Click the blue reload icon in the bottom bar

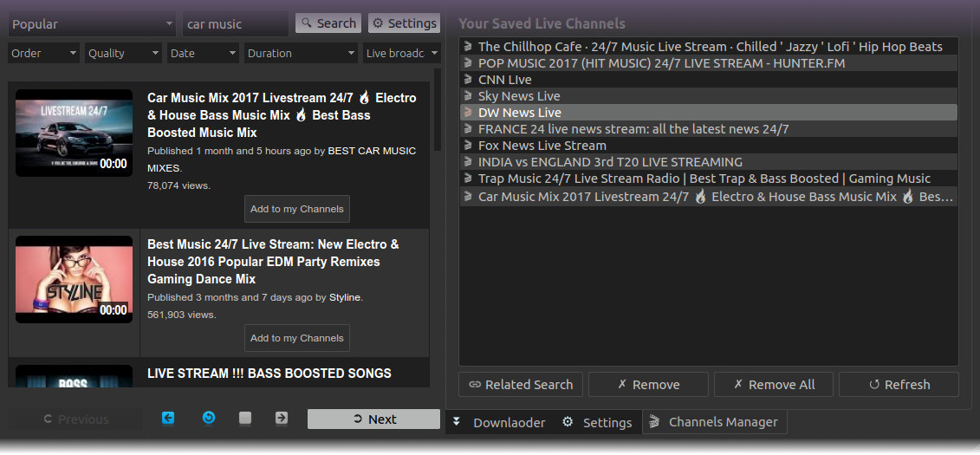209,418
